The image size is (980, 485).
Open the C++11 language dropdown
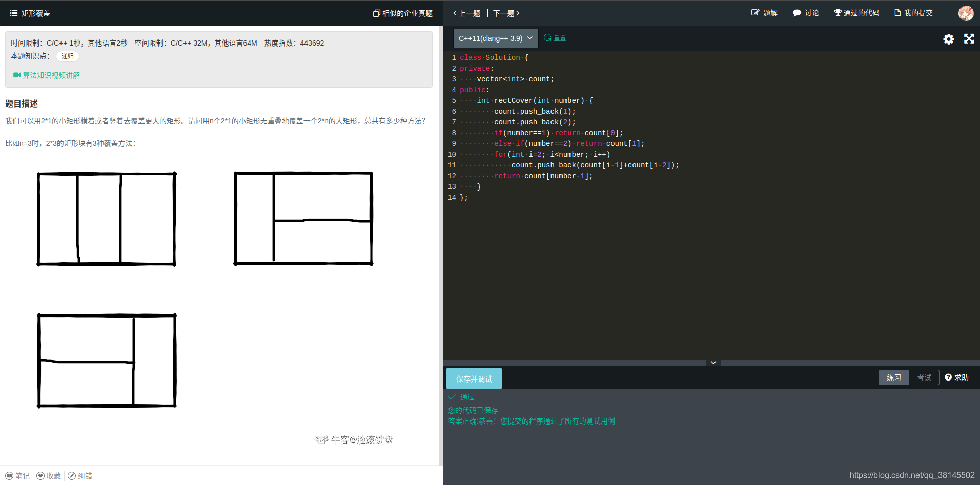495,38
